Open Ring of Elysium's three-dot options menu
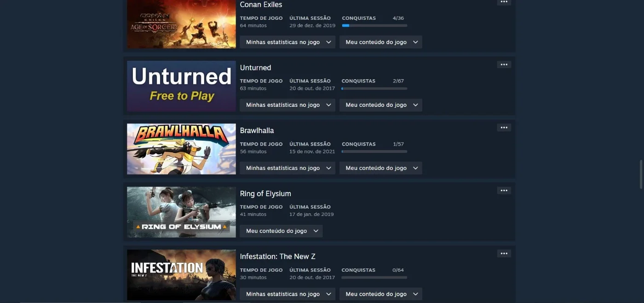Image resolution: width=644 pixels, height=303 pixels. tap(504, 191)
